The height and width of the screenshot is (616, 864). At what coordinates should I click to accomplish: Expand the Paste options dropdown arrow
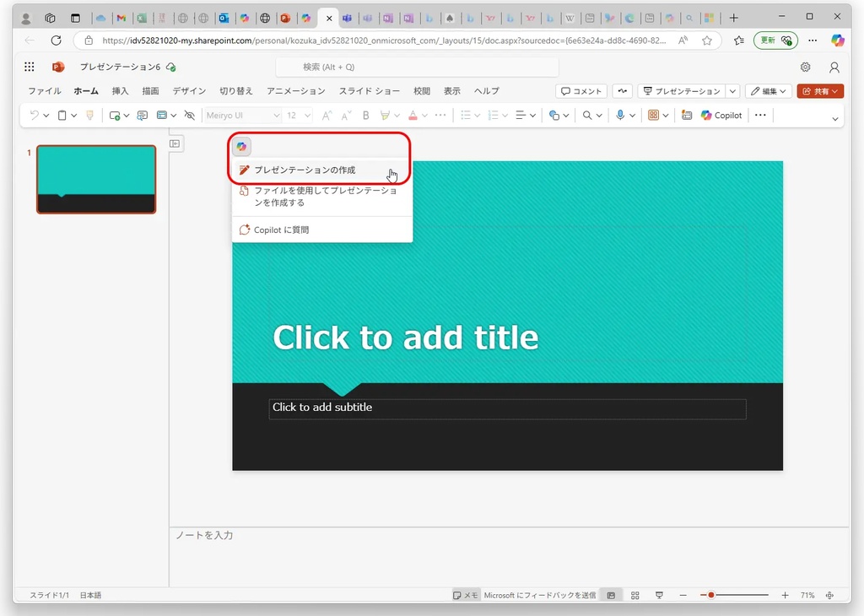pos(74,116)
